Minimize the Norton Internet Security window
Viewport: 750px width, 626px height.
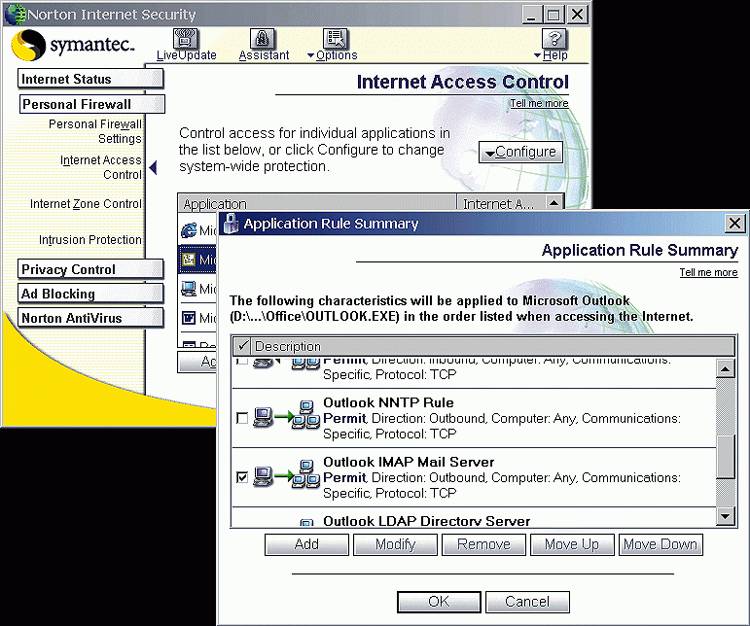pos(531,14)
